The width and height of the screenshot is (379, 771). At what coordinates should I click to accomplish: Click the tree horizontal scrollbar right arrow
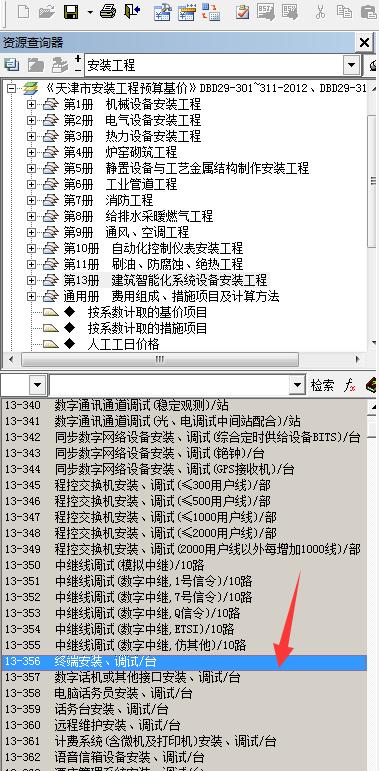coord(357,359)
